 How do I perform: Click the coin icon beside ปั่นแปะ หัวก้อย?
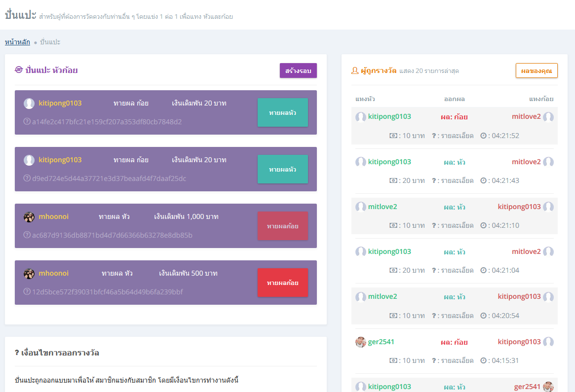click(19, 70)
